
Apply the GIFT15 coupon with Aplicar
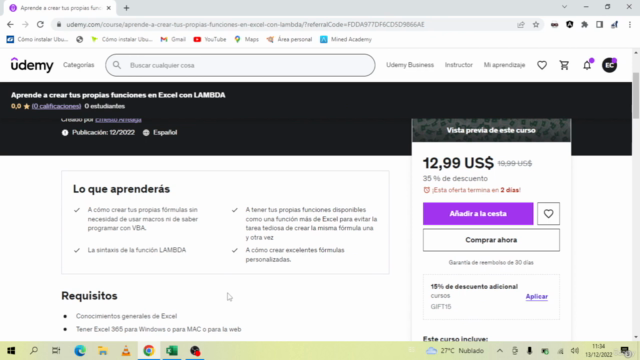point(536,297)
